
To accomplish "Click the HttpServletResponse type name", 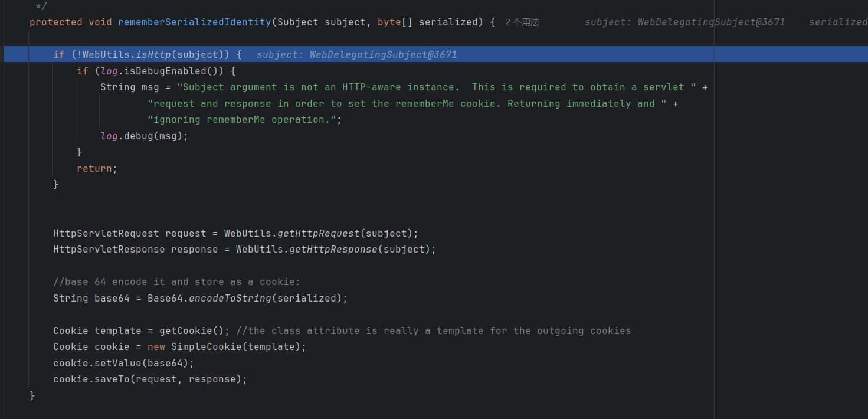I will (109, 250).
